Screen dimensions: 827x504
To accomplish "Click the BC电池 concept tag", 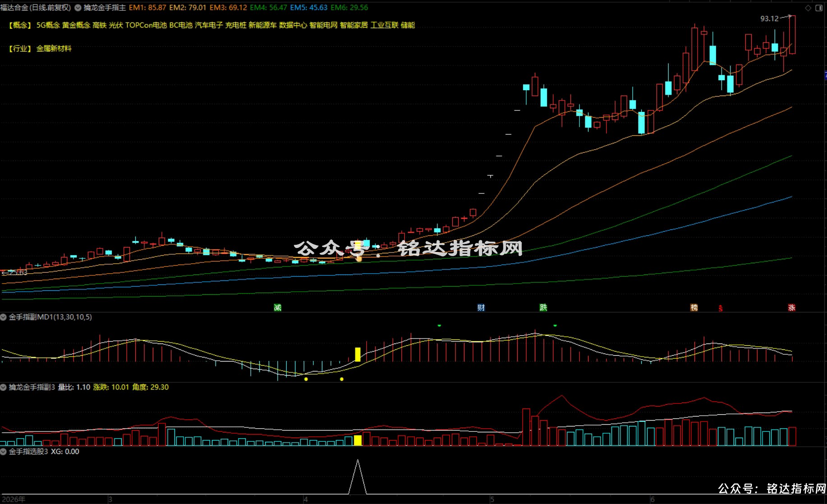I will pyautogui.click(x=181, y=25).
